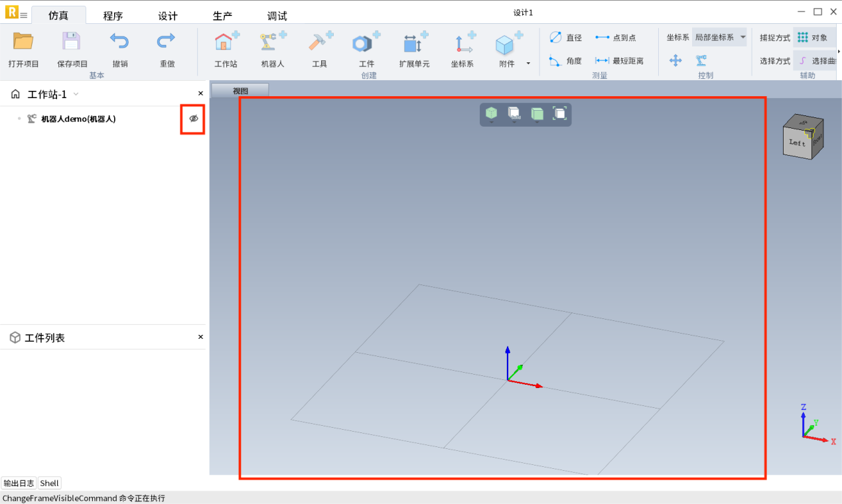This screenshot has width=842, height=504.
Task: Open the 调试 ribbon tab
Action: pyautogui.click(x=277, y=16)
